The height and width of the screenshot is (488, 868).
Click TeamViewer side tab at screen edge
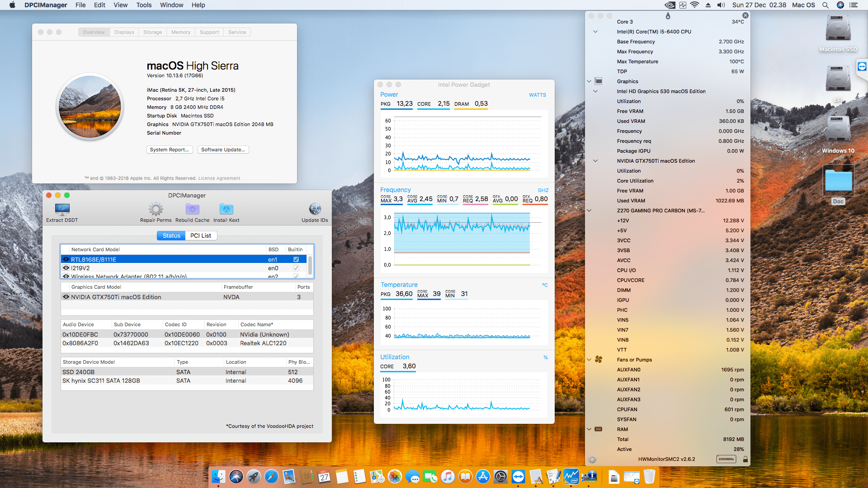pos(862,67)
